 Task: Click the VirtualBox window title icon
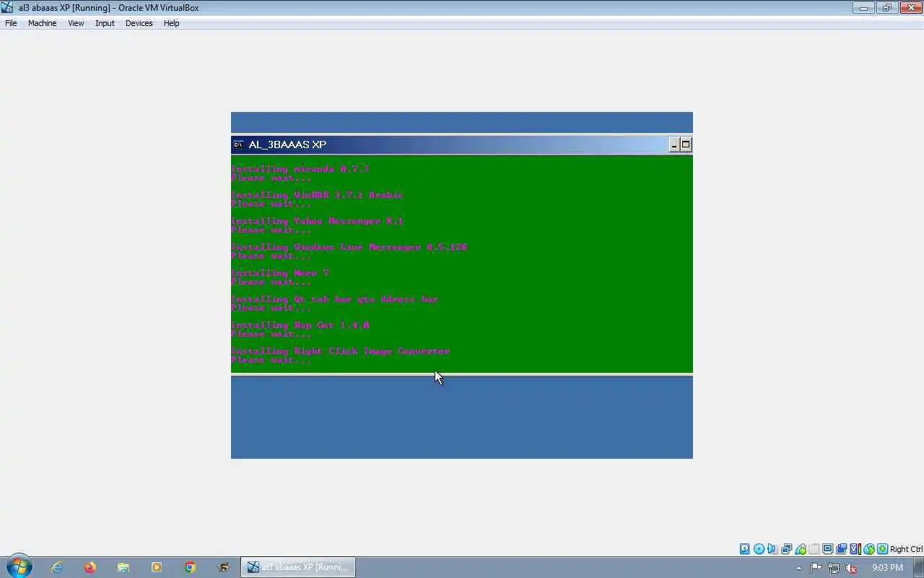click(7, 7)
